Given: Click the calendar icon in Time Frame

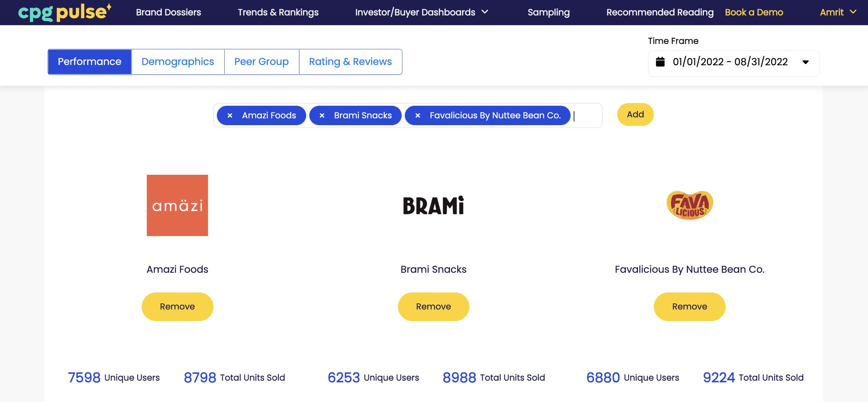Looking at the screenshot, I should click(660, 62).
